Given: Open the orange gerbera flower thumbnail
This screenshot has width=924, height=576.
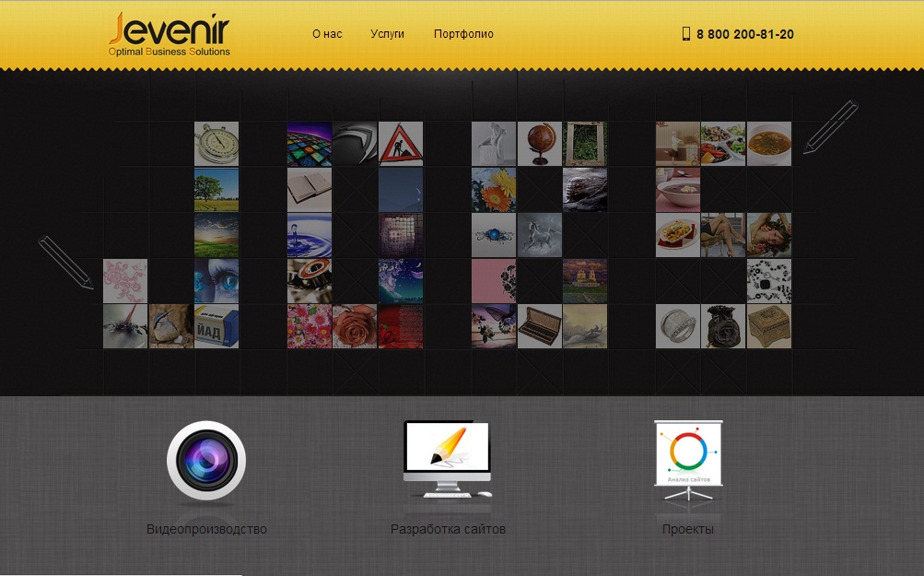Looking at the screenshot, I should (494, 190).
